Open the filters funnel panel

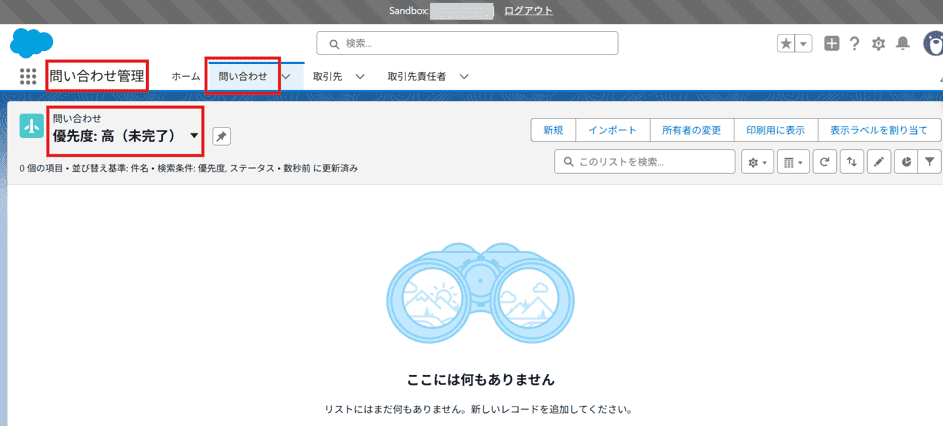(x=930, y=162)
